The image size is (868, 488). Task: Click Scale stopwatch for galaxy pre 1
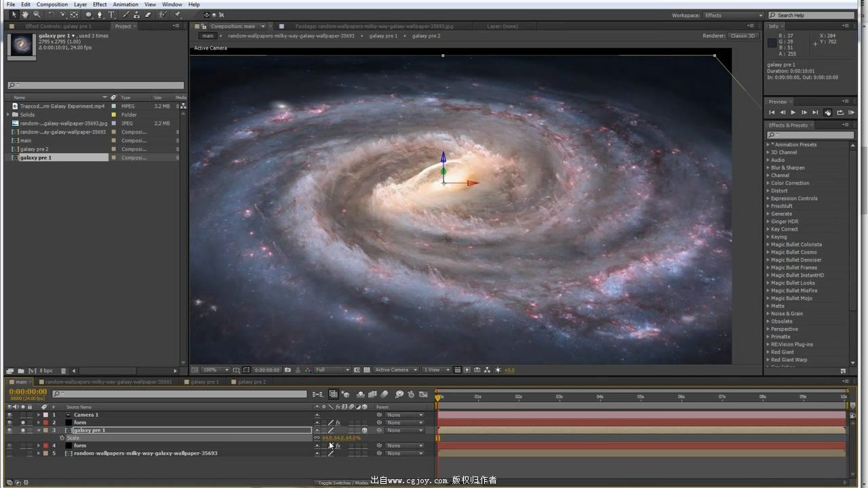pyautogui.click(x=62, y=438)
